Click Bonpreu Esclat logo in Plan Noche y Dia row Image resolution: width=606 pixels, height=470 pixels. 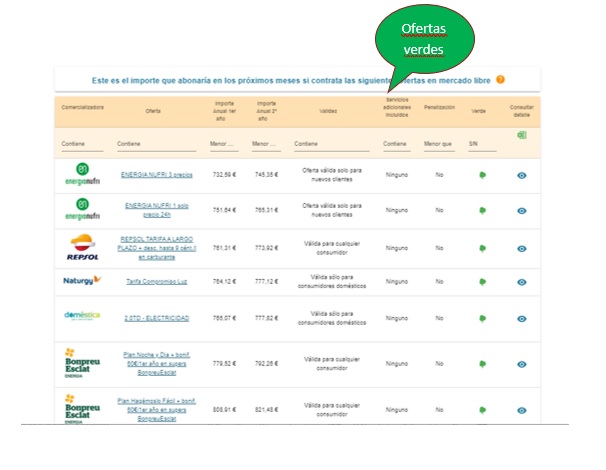tap(82, 363)
